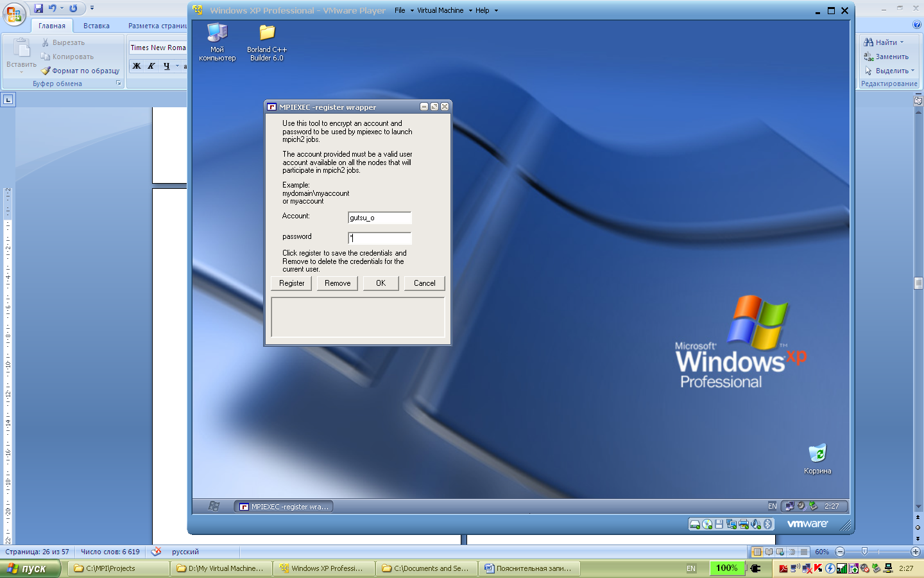Open the Office button menu in Word
This screenshot has width=924, height=578.
pyautogui.click(x=13, y=13)
